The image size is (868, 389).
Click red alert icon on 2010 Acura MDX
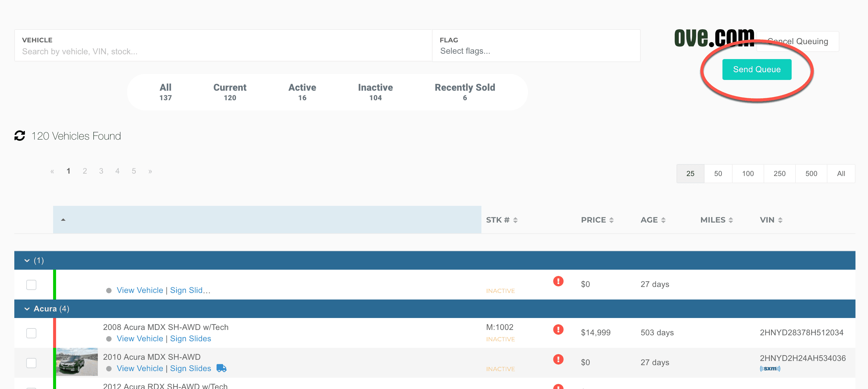coord(558,359)
